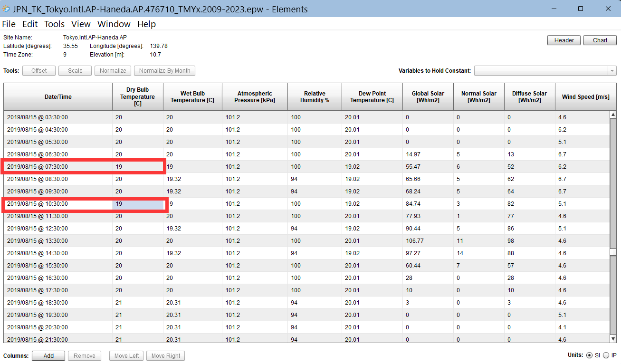The width and height of the screenshot is (621, 364).
Task: Click dew point in 12:30:00 row
Action: point(372,229)
